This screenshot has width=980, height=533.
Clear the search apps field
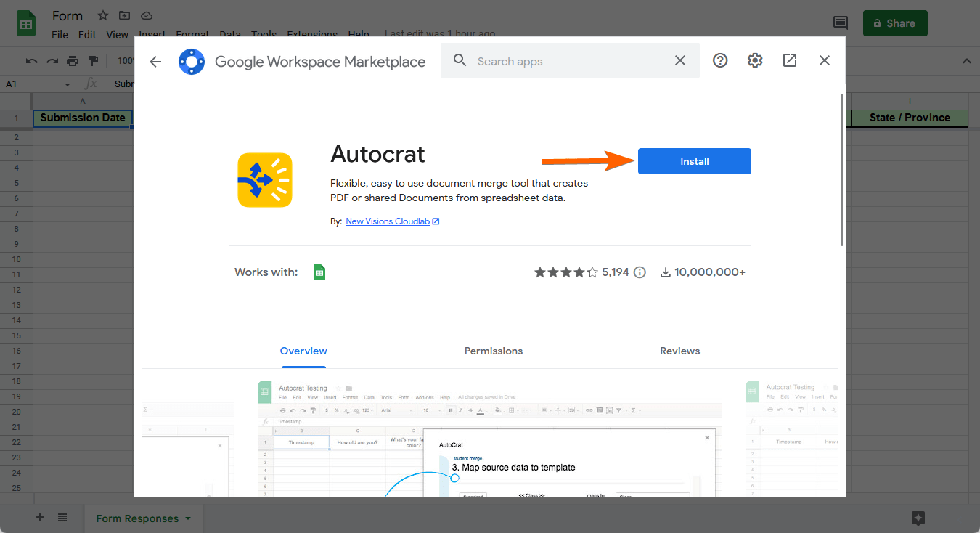[x=680, y=61]
